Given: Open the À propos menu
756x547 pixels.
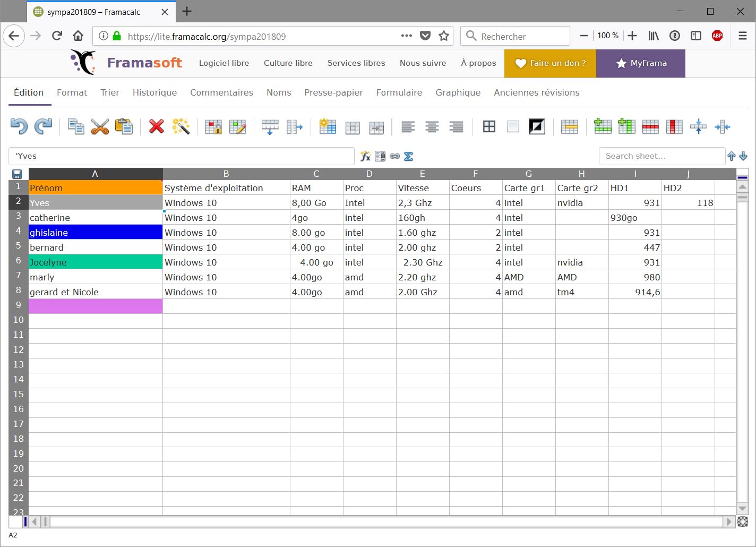Looking at the screenshot, I should [478, 63].
